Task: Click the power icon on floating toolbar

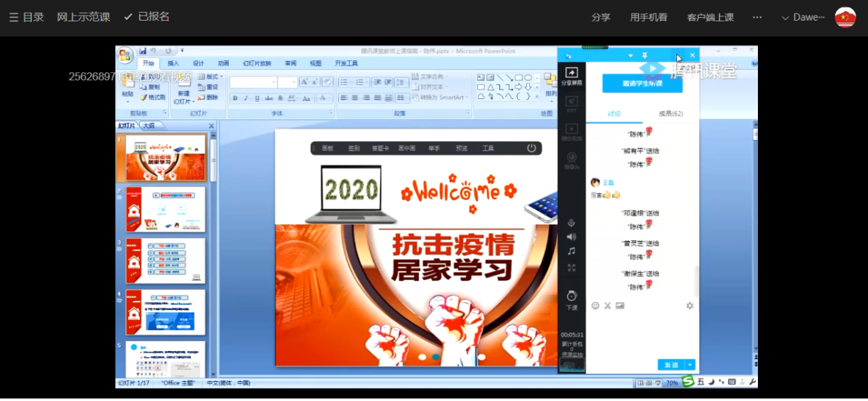Action: (x=531, y=148)
